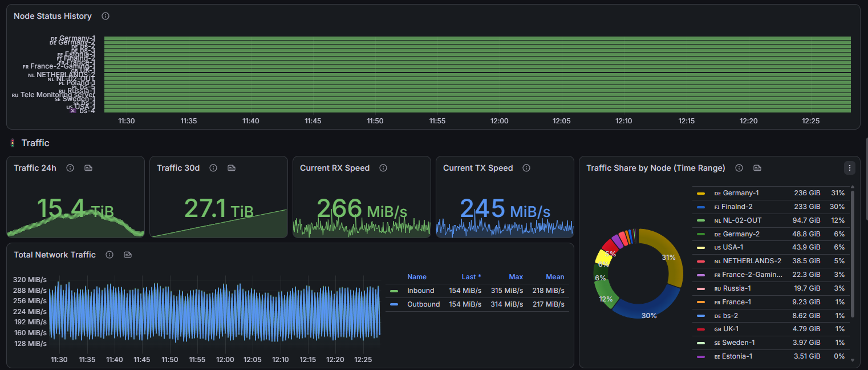This screenshot has height=370, width=868.
Task: Click the Finalnd-2 legend color swatch
Action: (701, 207)
